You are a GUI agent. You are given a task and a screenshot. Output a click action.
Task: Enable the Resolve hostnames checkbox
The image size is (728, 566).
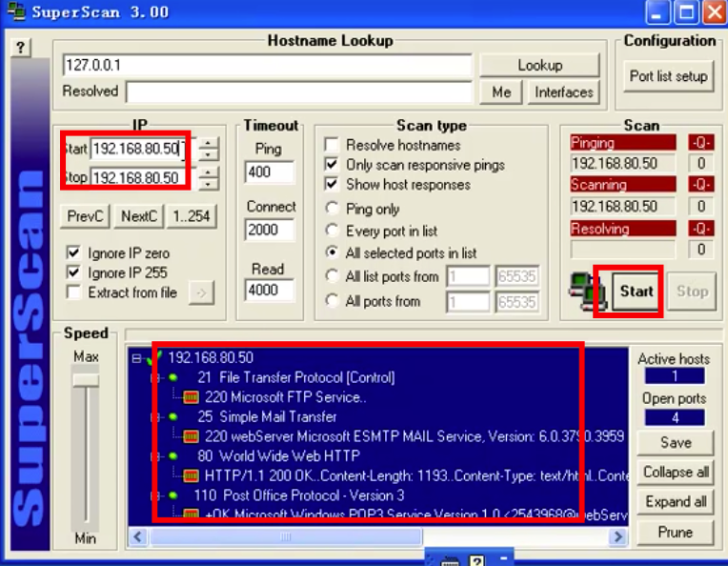tap(332, 145)
